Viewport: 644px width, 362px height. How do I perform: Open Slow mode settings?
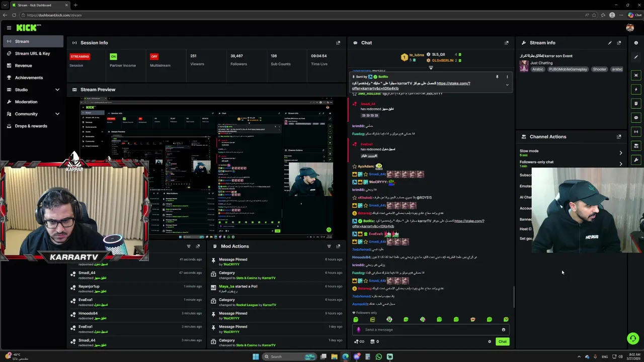[571, 152]
